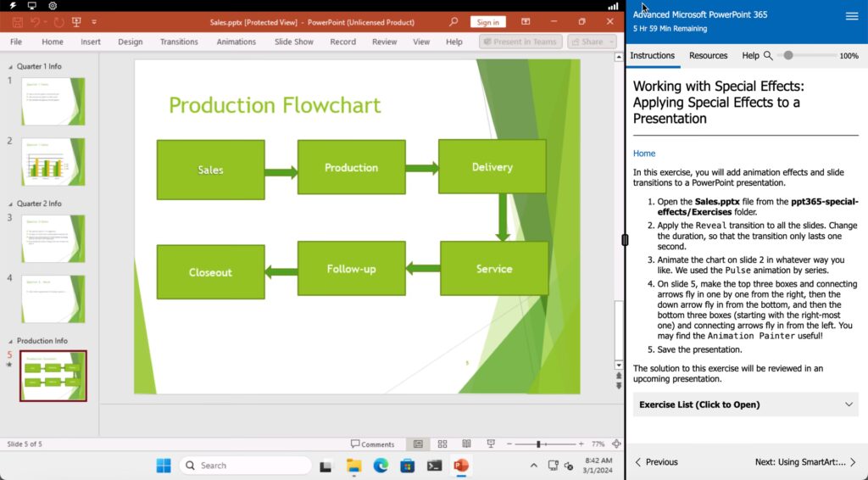Open Customize Quick Access Toolbar dropdown
This screenshot has height=480, width=868.
click(93, 21)
